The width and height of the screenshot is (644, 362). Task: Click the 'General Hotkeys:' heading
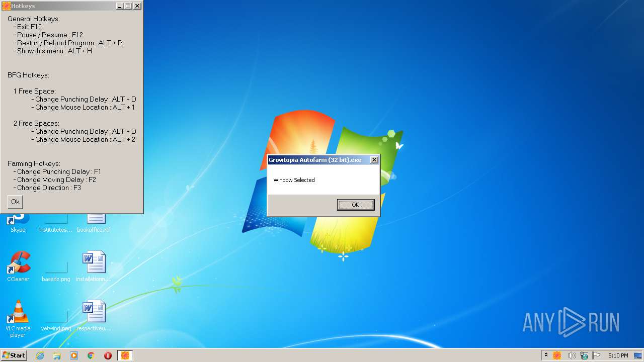pyautogui.click(x=33, y=19)
